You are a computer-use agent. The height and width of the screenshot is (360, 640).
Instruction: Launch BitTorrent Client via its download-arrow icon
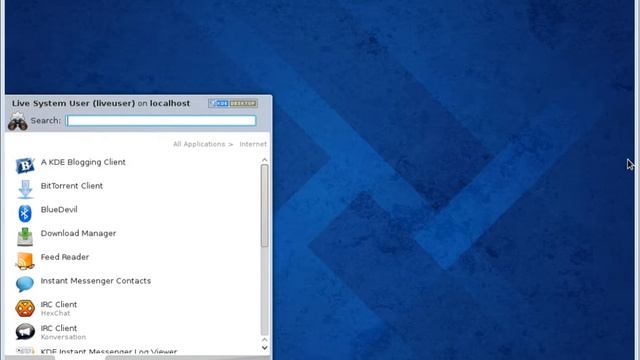coord(25,189)
